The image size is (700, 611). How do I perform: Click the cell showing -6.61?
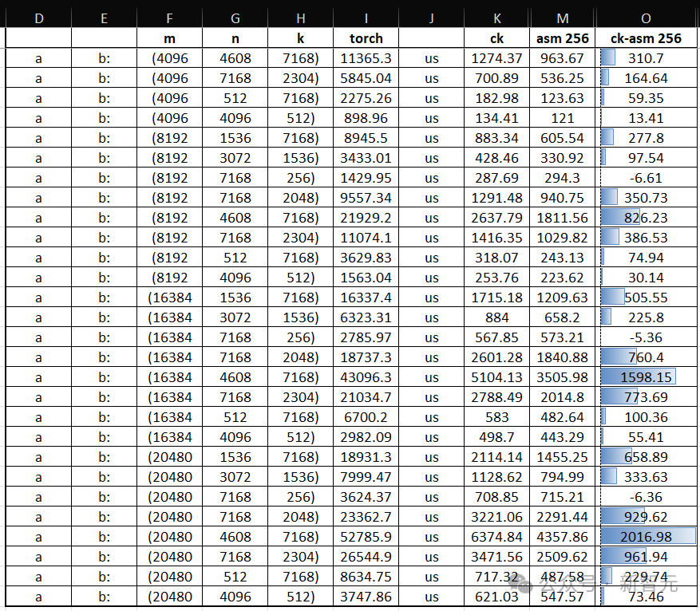coord(646,178)
